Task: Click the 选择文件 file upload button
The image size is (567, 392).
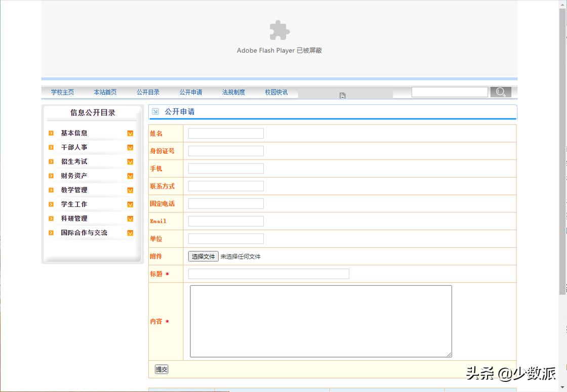Action: click(203, 256)
